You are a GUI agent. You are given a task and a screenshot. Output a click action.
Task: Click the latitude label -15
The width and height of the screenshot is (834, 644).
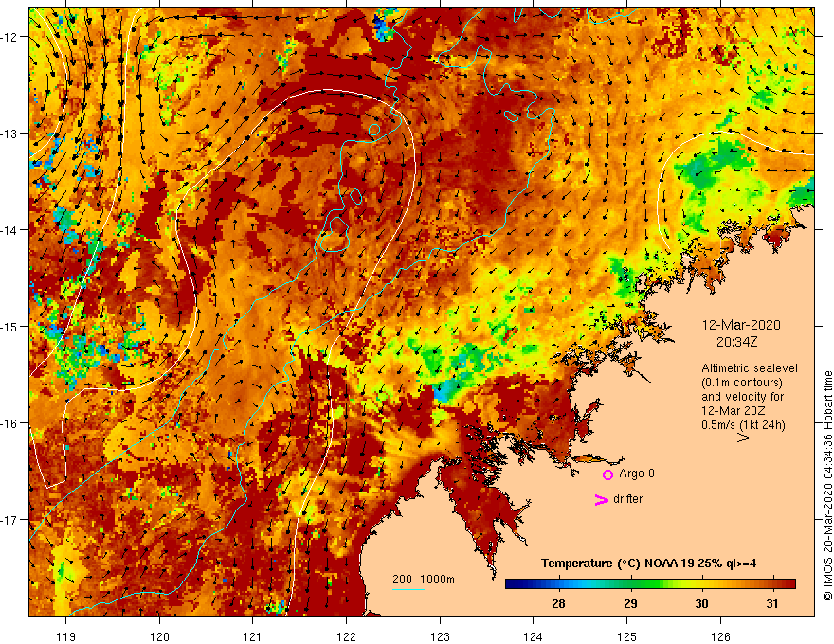click(10, 327)
